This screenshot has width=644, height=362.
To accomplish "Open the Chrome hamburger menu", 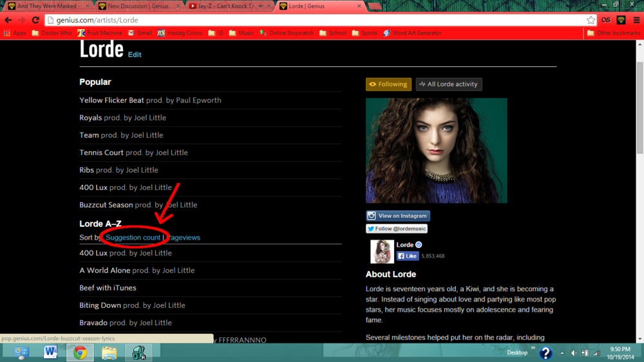I will click(x=636, y=20).
